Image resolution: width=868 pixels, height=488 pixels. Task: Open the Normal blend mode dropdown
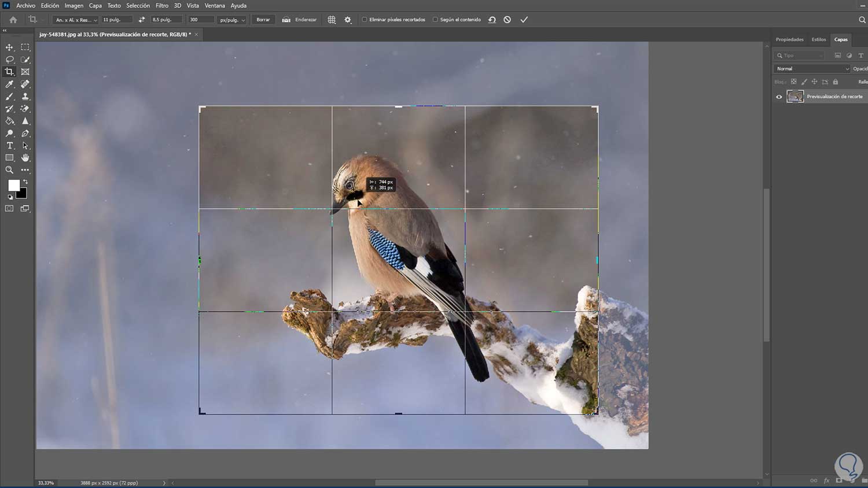coord(812,69)
